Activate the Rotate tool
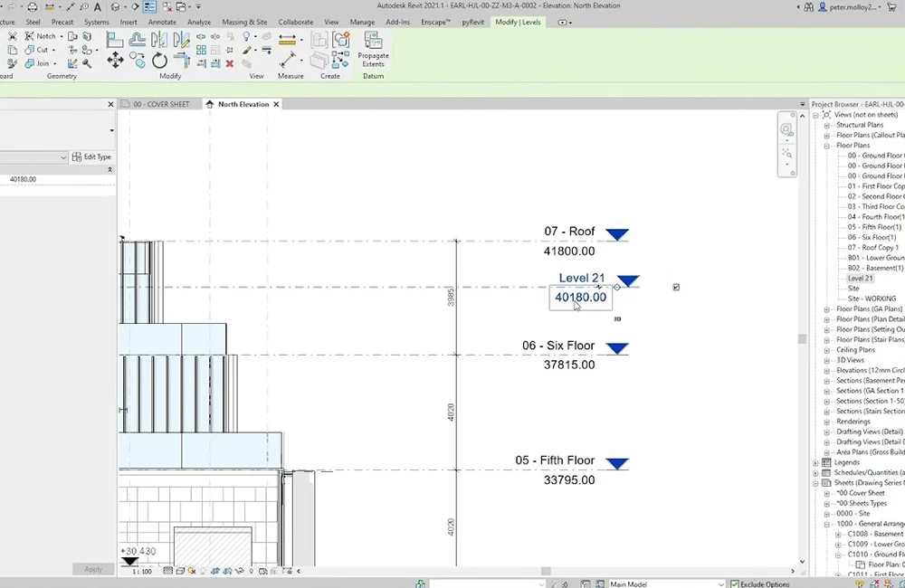 159,60
